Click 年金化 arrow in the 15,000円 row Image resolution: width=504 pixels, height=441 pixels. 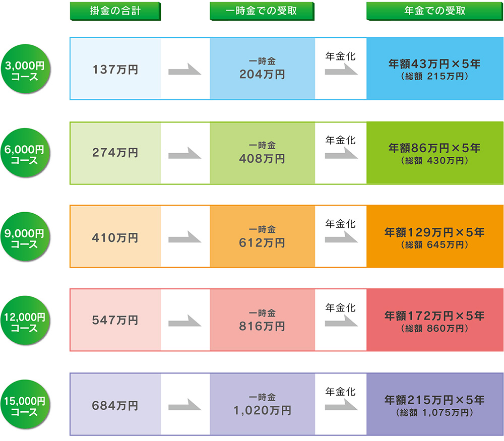point(341,405)
